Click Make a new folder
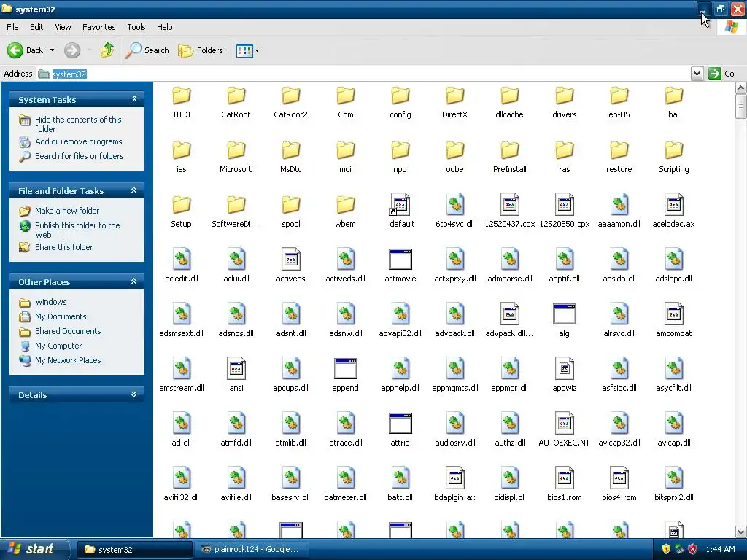The width and height of the screenshot is (747, 560). tap(67, 211)
